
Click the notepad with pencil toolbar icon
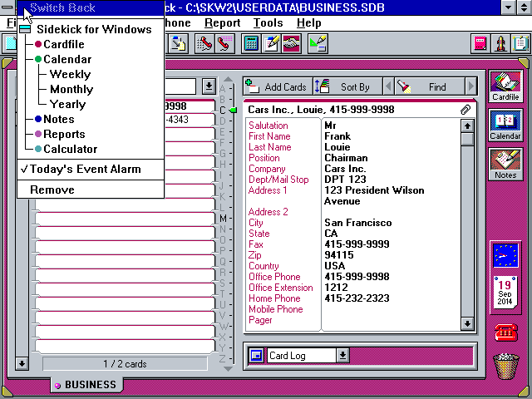pyautogui.click(x=272, y=43)
